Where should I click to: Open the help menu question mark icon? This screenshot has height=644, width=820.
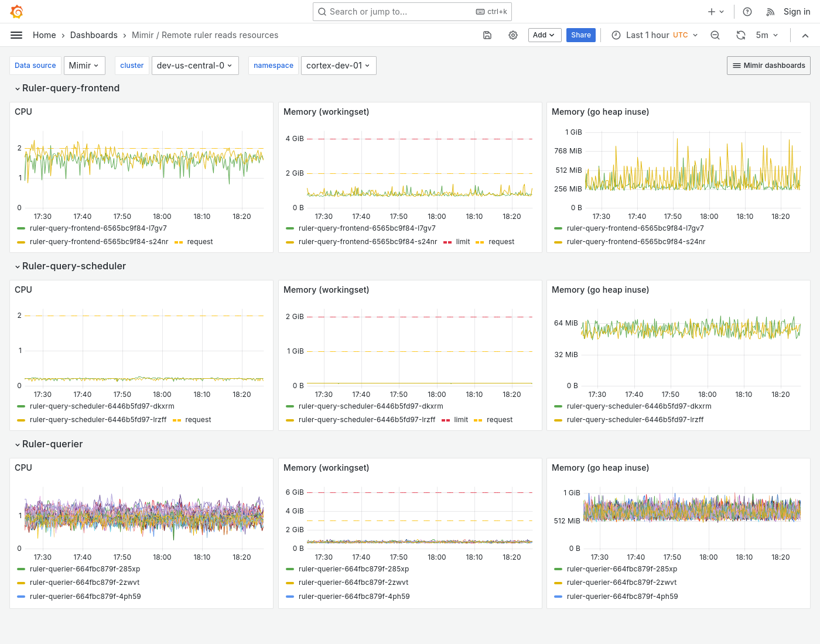(x=746, y=11)
